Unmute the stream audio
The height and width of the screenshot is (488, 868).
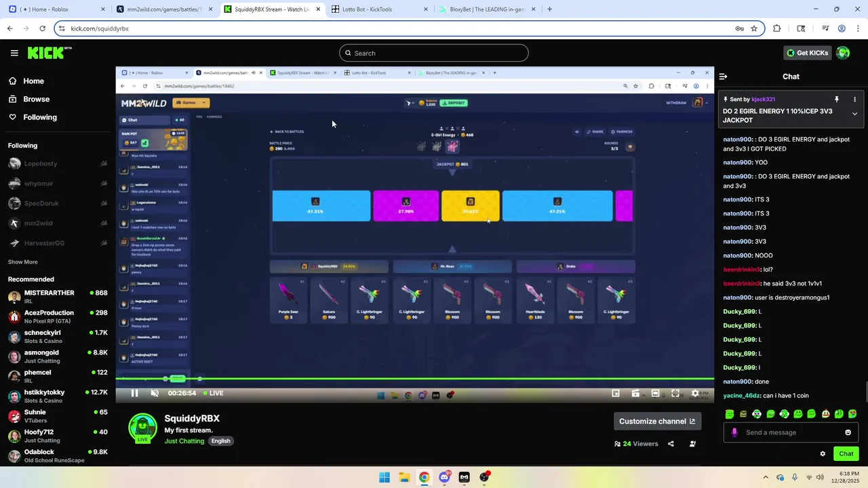pos(155,393)
